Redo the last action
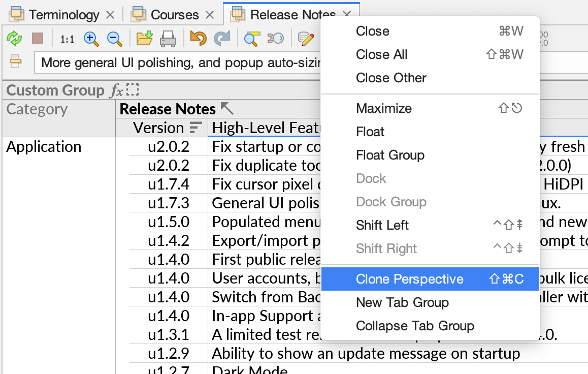 click(x=222, y=39)
